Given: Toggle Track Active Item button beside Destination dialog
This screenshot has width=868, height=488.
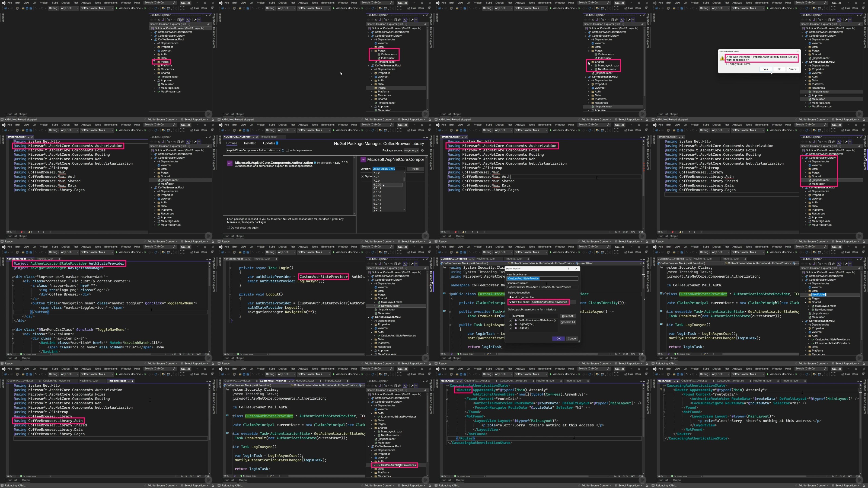Looking at the screenshot, I should point(839,20).
